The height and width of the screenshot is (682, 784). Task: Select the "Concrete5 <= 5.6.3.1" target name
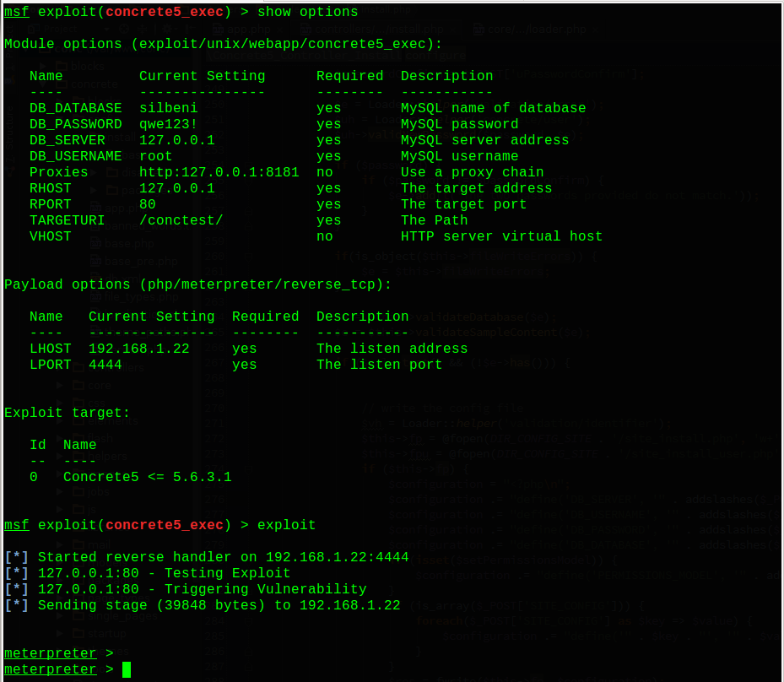coord(148,477)
